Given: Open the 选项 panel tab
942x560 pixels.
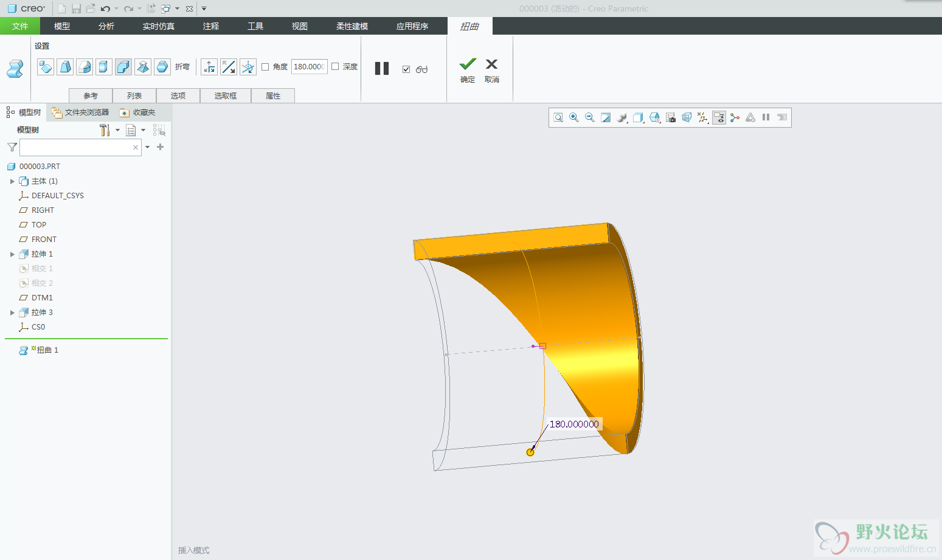Looking at the screenshot, I should [x=178, y=95].
